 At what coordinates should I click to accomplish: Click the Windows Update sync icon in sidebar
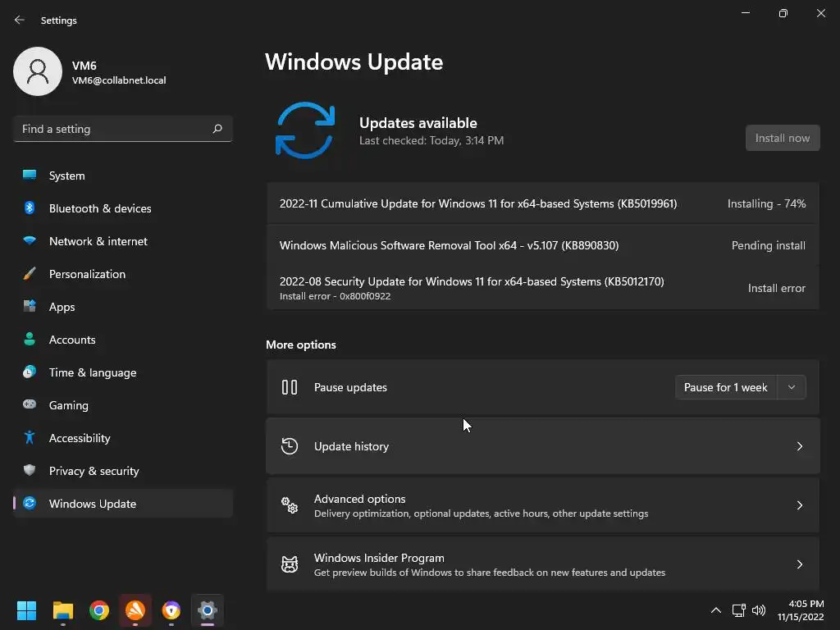30,503
